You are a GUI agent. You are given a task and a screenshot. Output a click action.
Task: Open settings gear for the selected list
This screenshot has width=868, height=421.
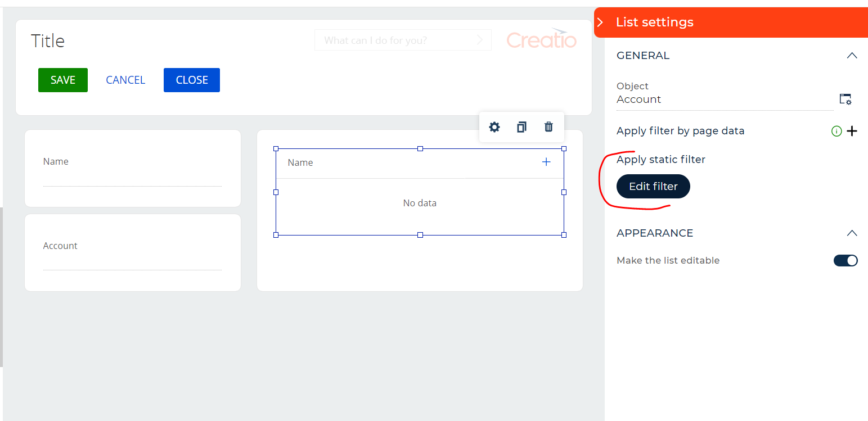point(494,127)
